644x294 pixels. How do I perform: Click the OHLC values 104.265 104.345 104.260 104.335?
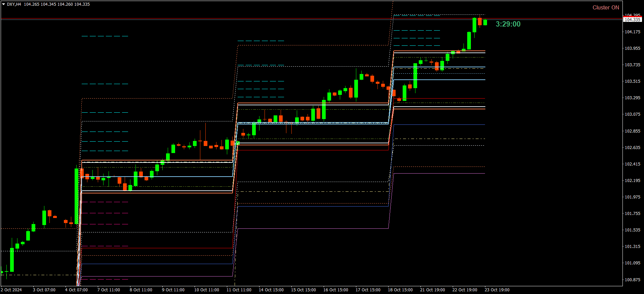coord(57,4)
